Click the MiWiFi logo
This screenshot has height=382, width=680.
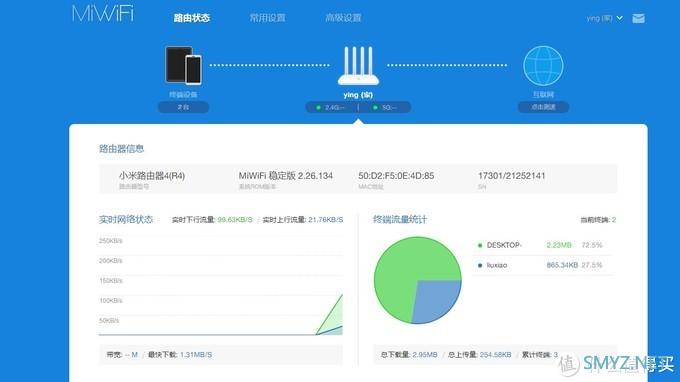pyautogui.click(x=103, y=14)
